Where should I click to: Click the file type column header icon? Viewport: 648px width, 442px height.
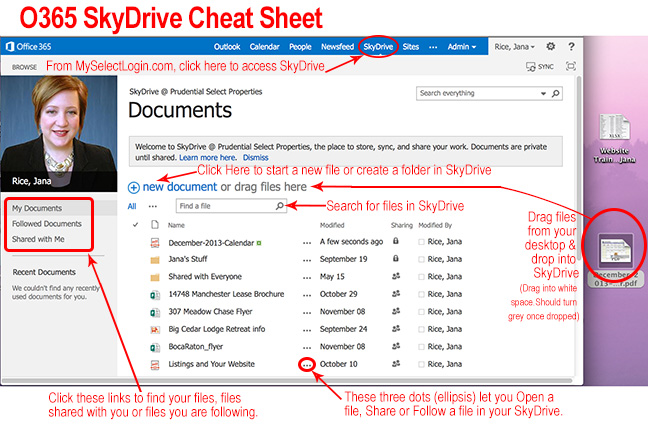[x=155, y=225]
